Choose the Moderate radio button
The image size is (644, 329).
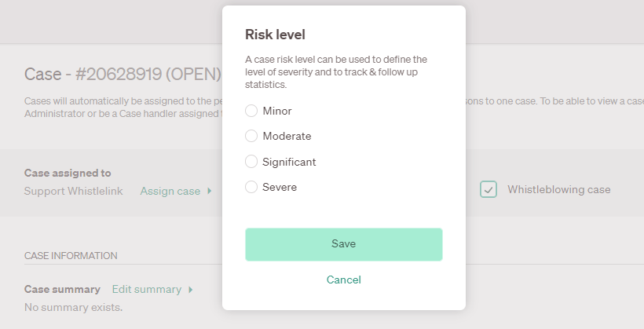(x=251, y=136)
